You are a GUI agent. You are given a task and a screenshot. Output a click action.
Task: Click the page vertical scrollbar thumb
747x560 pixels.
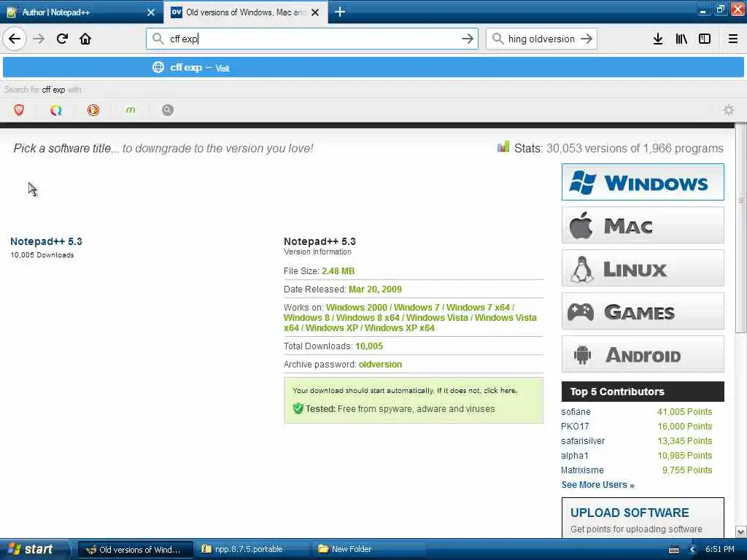(740, 228)
